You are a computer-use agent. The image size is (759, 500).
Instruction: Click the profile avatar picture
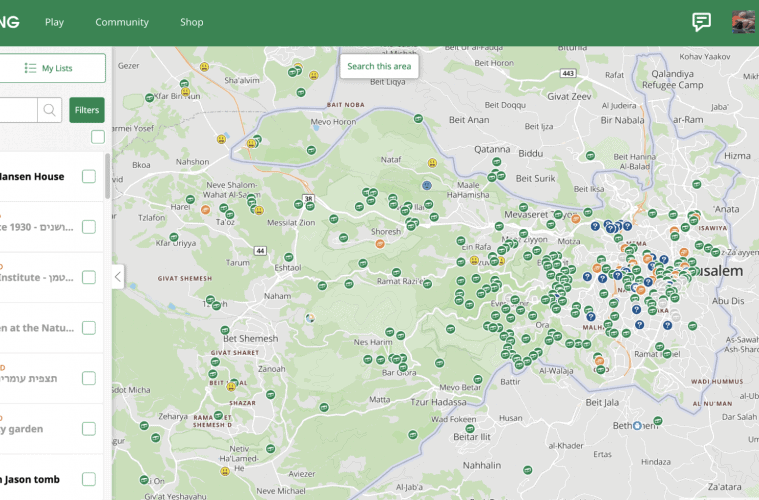coord(742,22)
